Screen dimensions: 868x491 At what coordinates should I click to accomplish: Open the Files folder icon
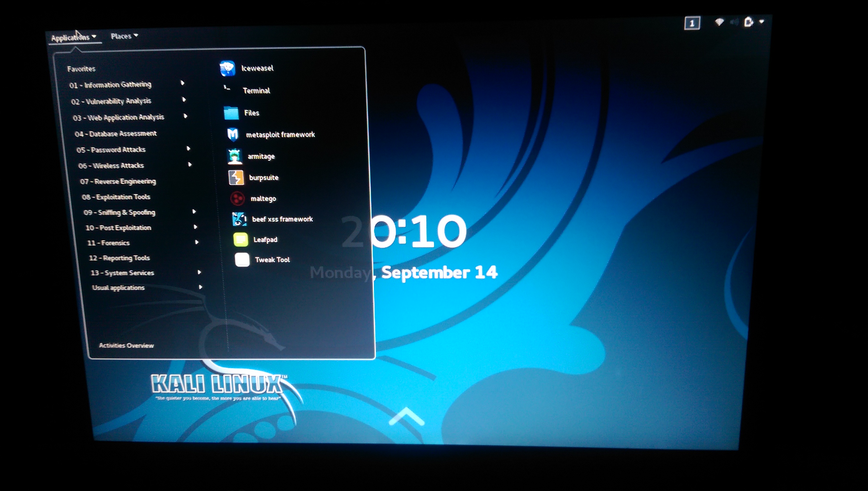pos(231,113)
